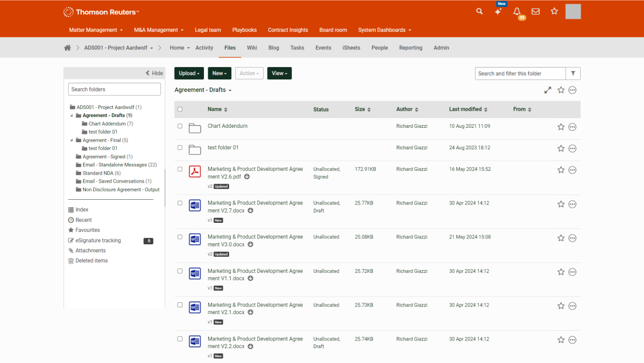644x363 pixels.
Task: Open the messages envelope icon
Action: pos(536,11)
